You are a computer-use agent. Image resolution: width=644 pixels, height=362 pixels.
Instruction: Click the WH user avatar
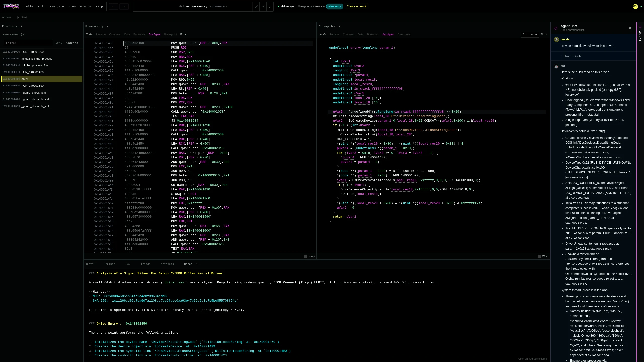coord(635,7)
